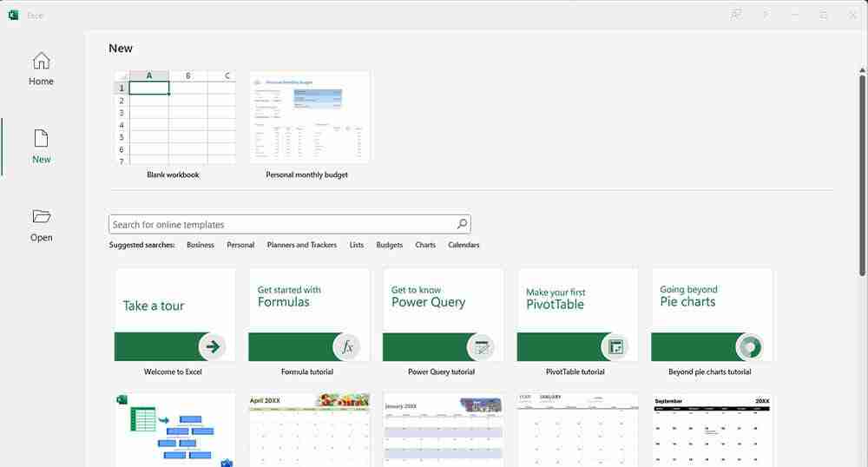The height and width of the screenshot is (467, 868).
Task: Select the Personal suggested search
Action: point(240,245)
